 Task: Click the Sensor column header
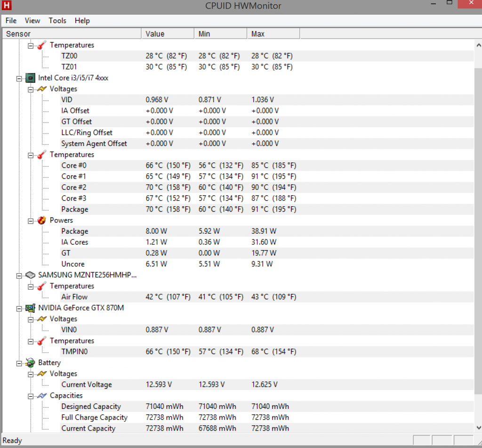[72, 34]
